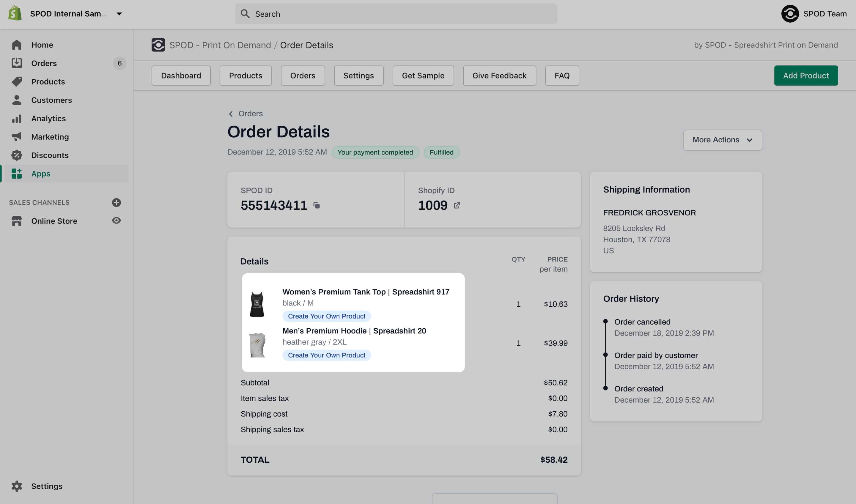Click the Products tag icon in the sidebar
The height and width of the screenshot is (504, 856).
pos(17,81)
